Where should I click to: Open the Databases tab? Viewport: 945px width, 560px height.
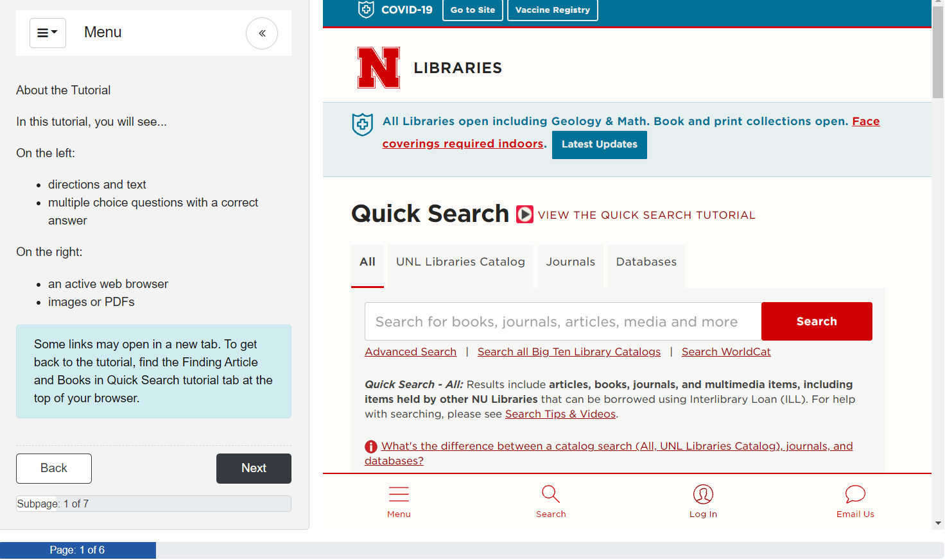[x=646, y=262]
